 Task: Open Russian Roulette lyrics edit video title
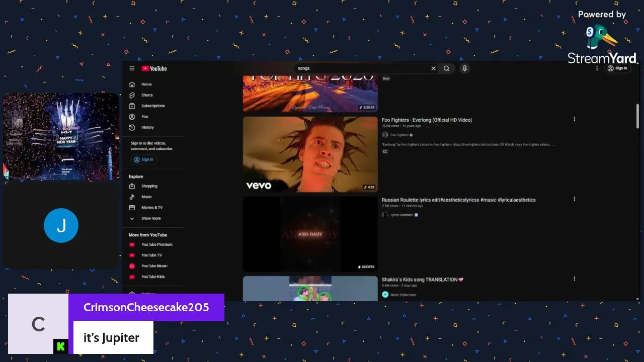coord(458,200)
